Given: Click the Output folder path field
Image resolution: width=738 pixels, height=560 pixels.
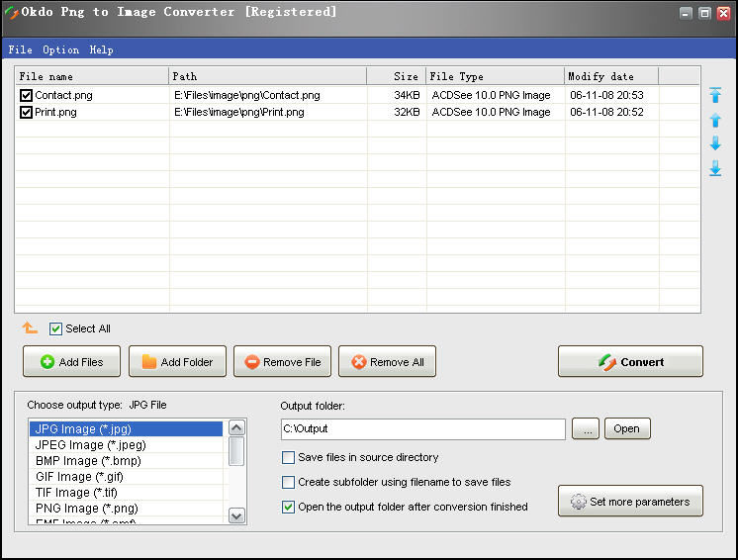Looking at the screenshot, I should point(423,429).
